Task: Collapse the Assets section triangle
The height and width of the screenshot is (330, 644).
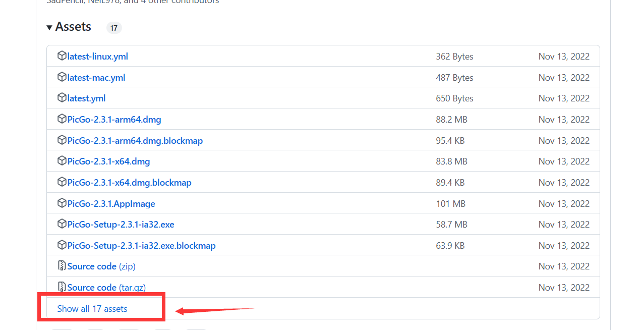Action: coord(49,27)
